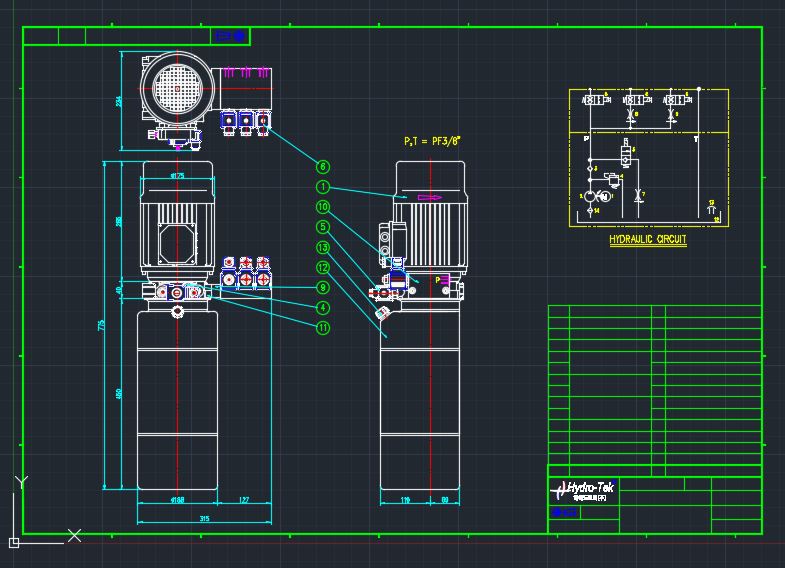Select the 315 overall width dimension

click(x=204, y=518)
